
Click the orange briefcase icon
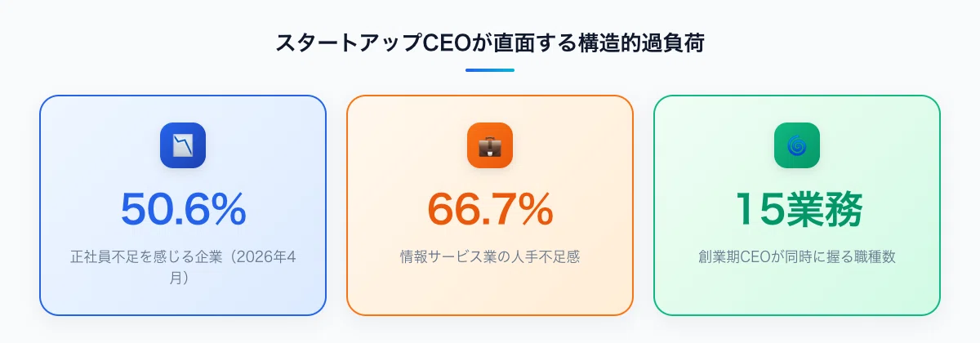point(490,145)
